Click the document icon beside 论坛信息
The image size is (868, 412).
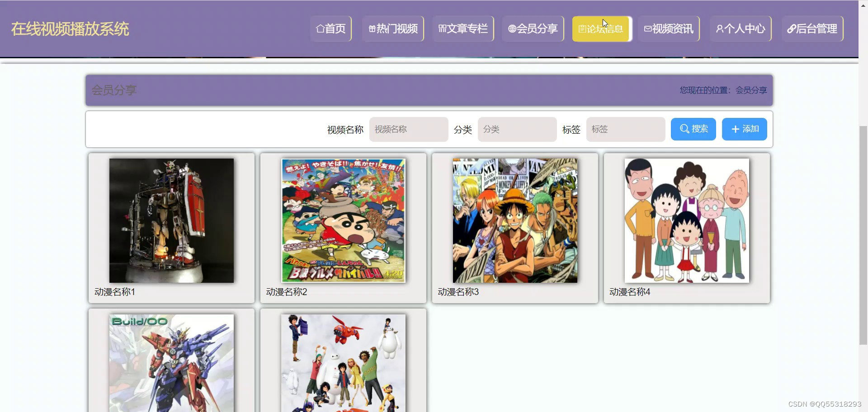click(582, 29)
